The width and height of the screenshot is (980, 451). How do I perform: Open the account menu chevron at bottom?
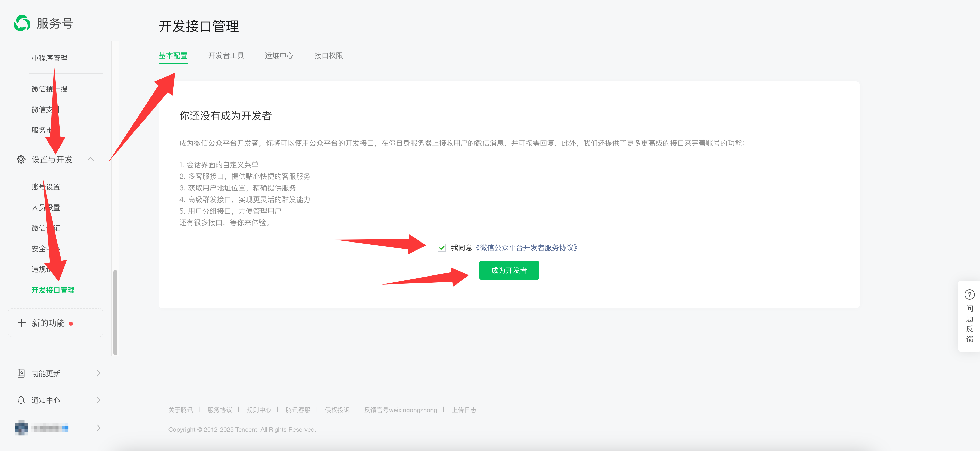pyautogui.click(x=98, y=428)
